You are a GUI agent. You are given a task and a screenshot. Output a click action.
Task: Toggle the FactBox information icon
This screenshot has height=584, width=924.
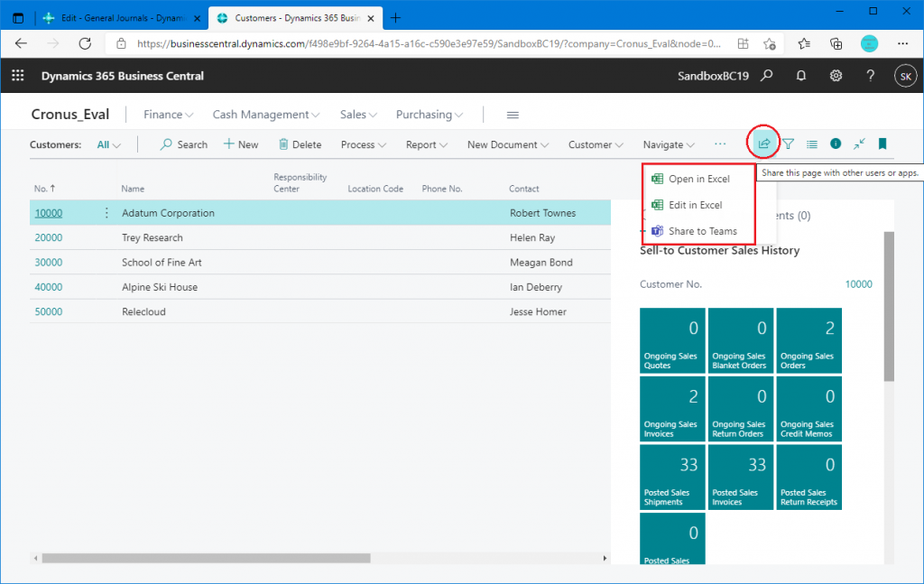tap(836, 144)
